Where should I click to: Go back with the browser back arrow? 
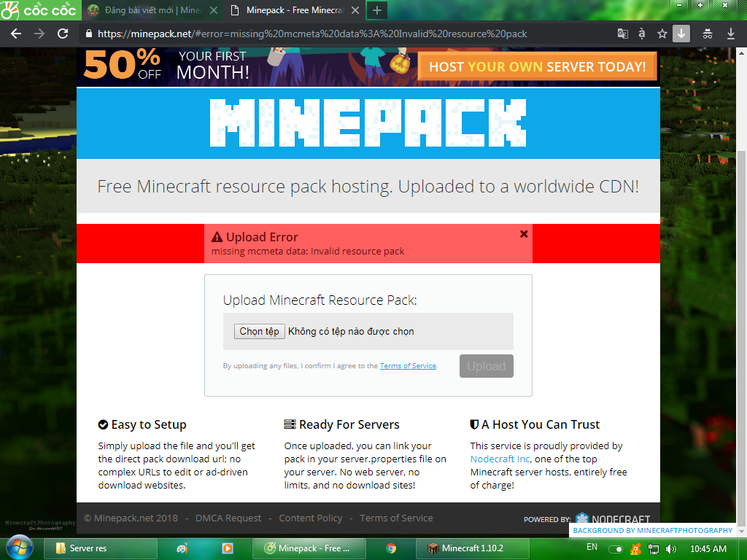click(x=16, y=34)
